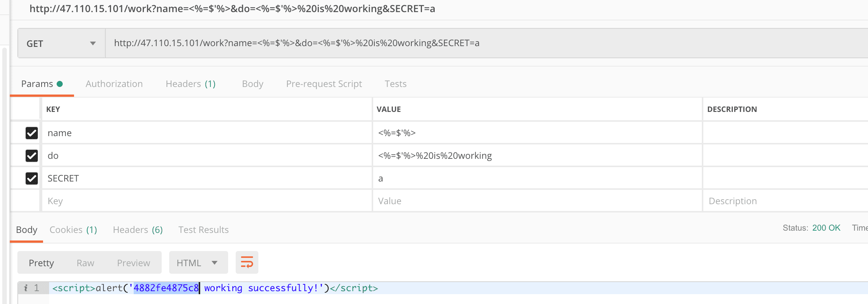Open the response Headers (6) tab
The height and width of the screenshot is (304, 868).
point(137,230)
